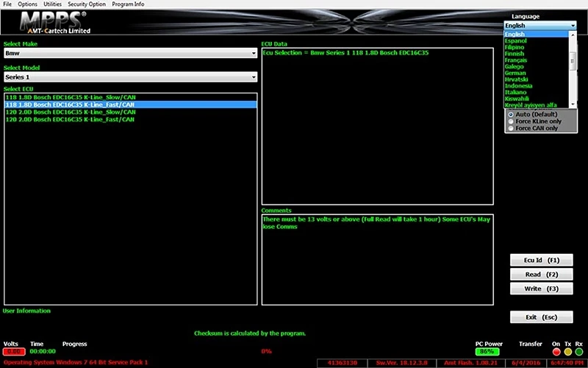The height and width of the screenshot is (368, 588).
Task: Select 118 1.8D EDC16C35 K-Line_Slow/CAN entry
Action: (131, 97)
